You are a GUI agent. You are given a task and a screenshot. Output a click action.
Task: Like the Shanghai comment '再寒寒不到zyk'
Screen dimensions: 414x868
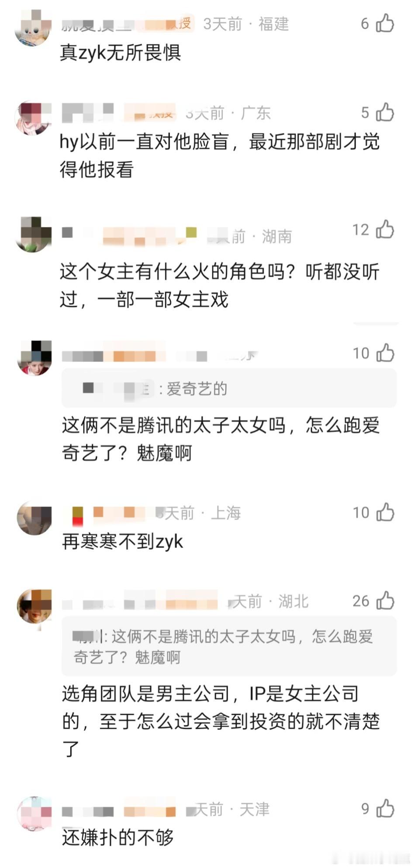click(385, 512)
